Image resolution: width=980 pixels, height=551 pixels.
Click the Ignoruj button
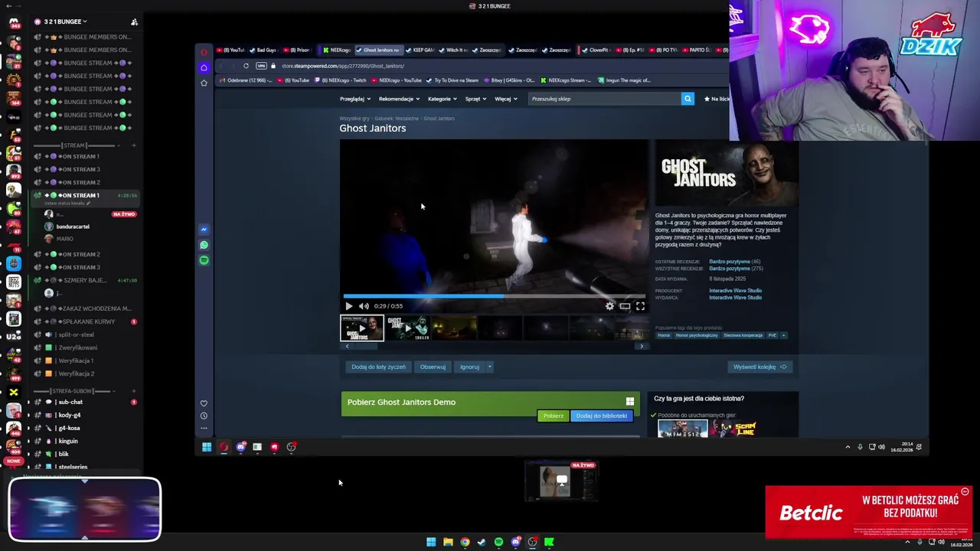tap(469, 367)
